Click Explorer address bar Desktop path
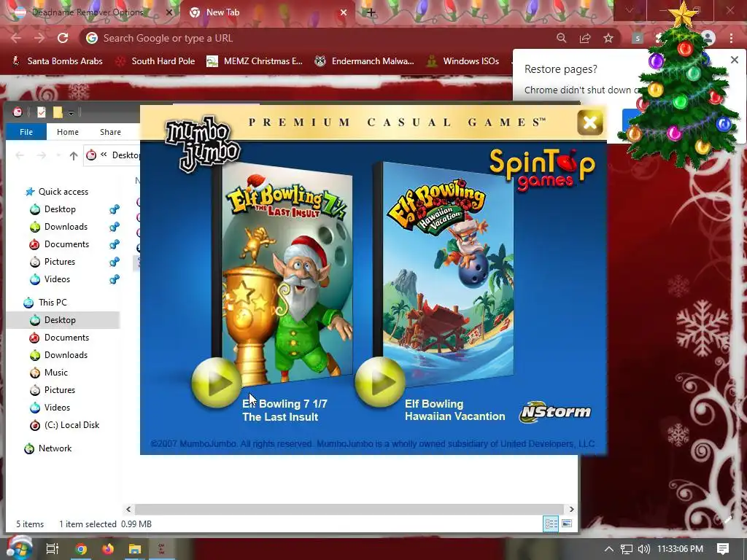 pos(125,155)
